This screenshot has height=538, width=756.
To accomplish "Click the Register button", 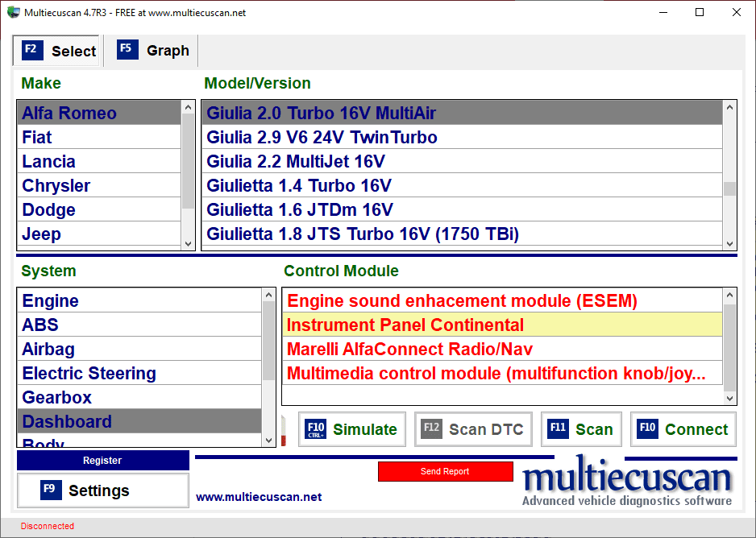I will pyautogui.click(x=102, y=460).
